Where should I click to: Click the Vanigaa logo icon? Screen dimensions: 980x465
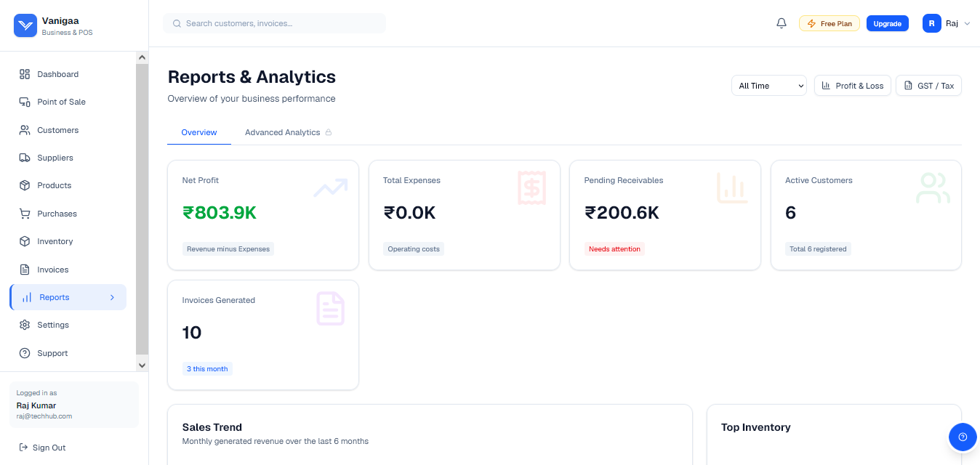(x=25, y=25)
